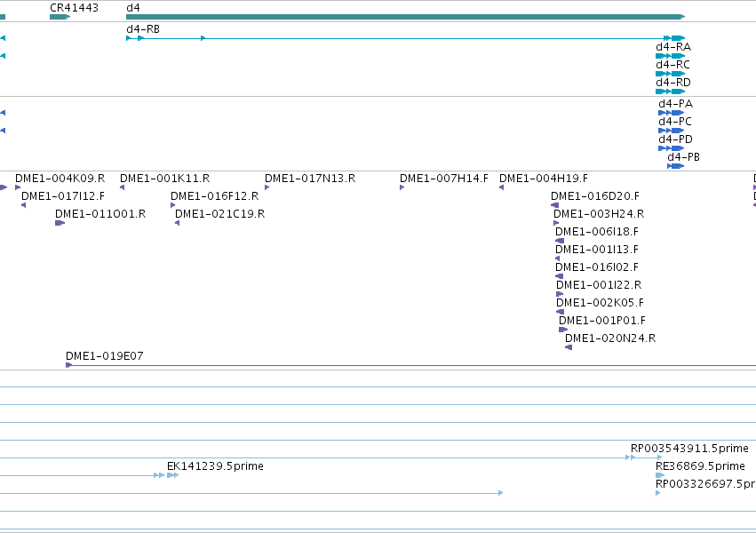The image size is (756, 533).
Task: Select the d4-PB protein glyph
Action: (675, 166)
